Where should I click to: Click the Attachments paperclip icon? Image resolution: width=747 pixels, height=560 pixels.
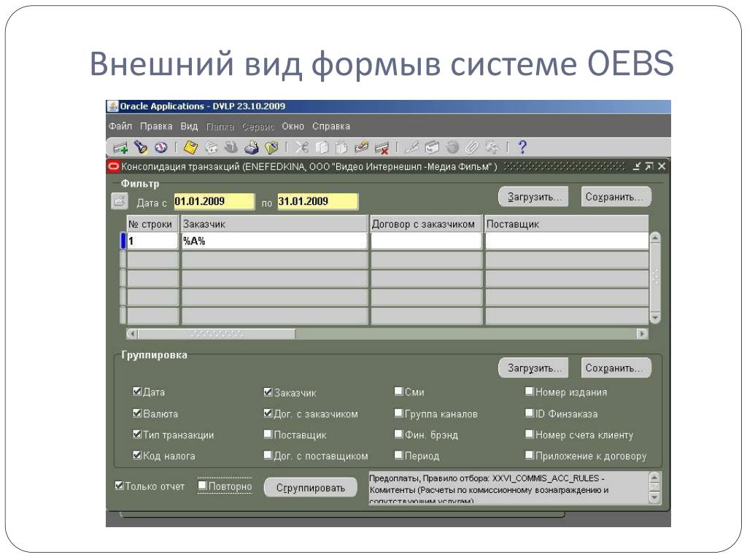(472, 147)
